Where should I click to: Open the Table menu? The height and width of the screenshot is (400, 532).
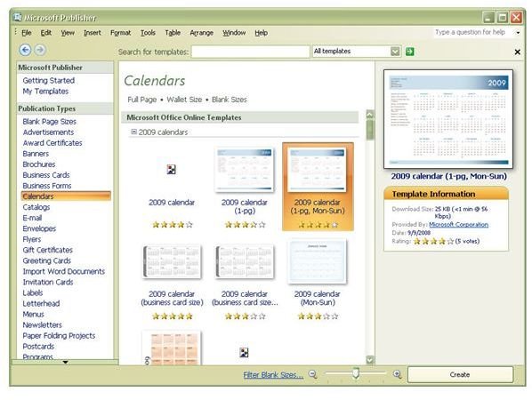click(x=173, y=33)
